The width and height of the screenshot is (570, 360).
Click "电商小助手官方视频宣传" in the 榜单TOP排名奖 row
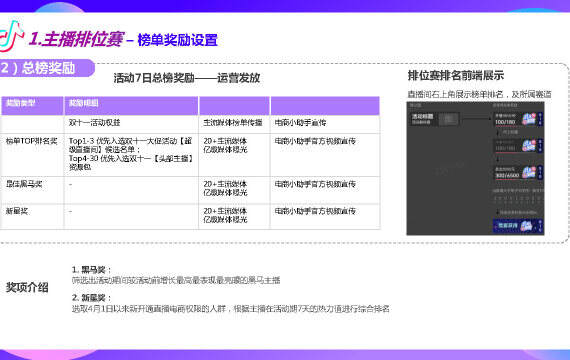(x=315, y=141)
